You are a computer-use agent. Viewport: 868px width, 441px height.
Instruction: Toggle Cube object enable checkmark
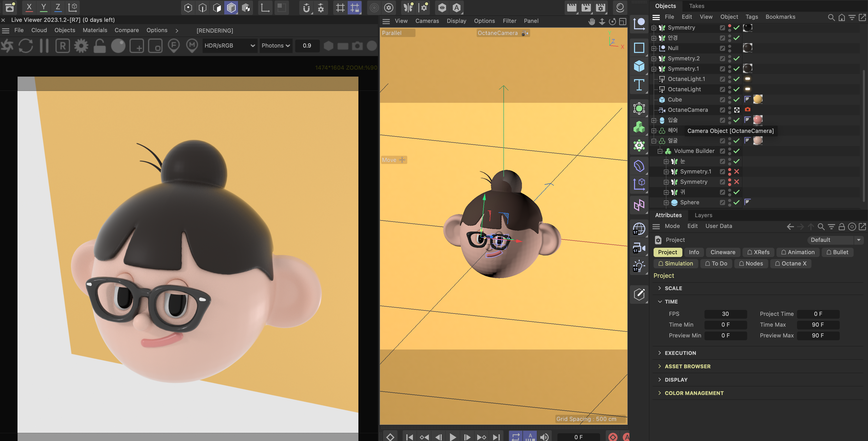point(737,99)
